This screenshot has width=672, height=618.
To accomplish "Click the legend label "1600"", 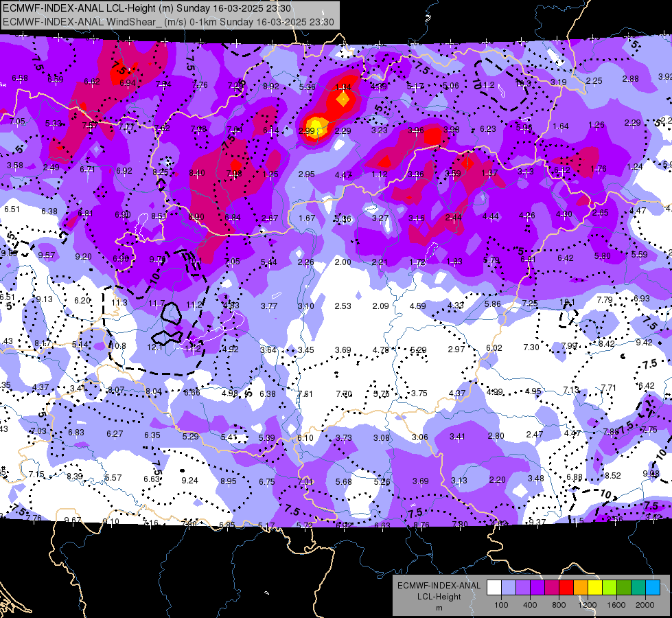I will pos(616,605).
